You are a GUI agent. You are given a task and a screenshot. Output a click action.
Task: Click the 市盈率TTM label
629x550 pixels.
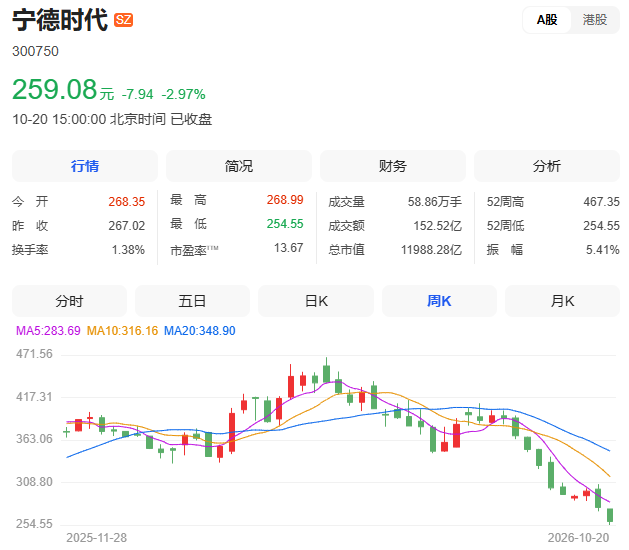(194, 250)
